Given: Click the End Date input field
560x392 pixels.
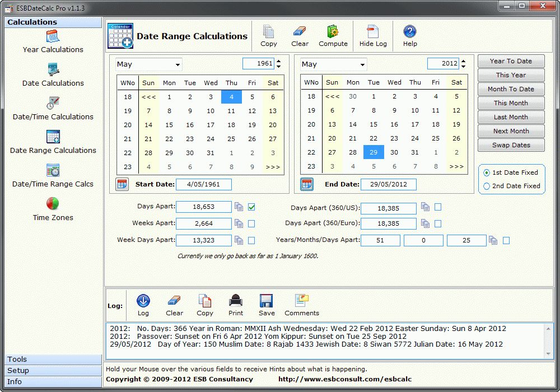Looking at the screenshot, I should pyautogui.click(x=388, y=184).
